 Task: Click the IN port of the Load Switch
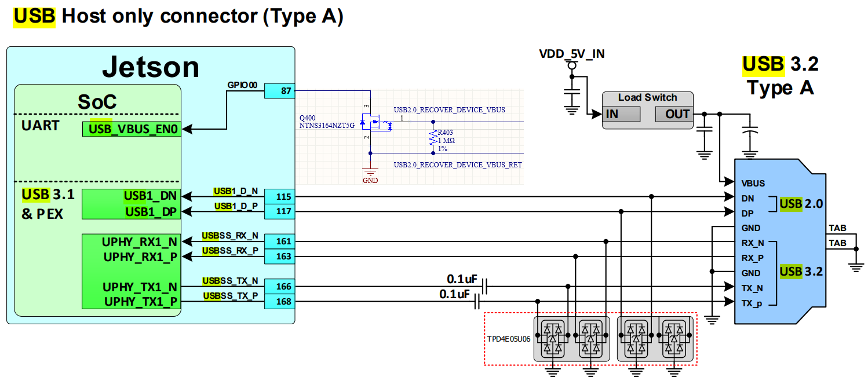click(x=621, y=114)
